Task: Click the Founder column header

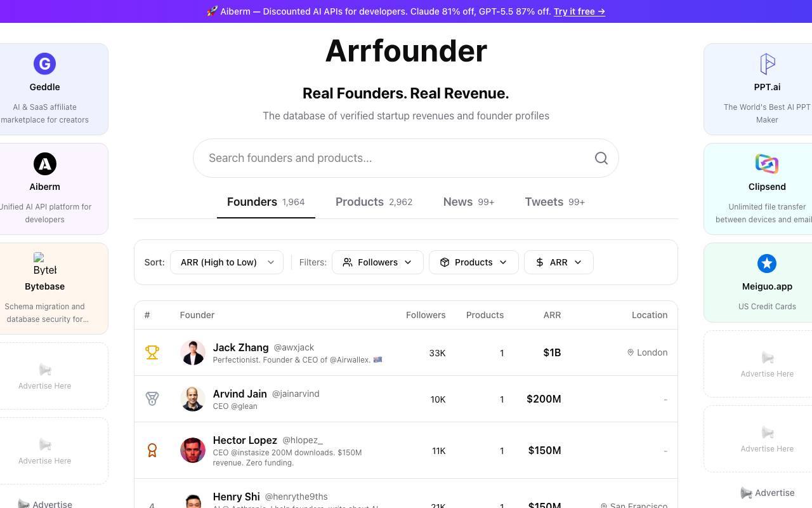Action: [197, 315]
